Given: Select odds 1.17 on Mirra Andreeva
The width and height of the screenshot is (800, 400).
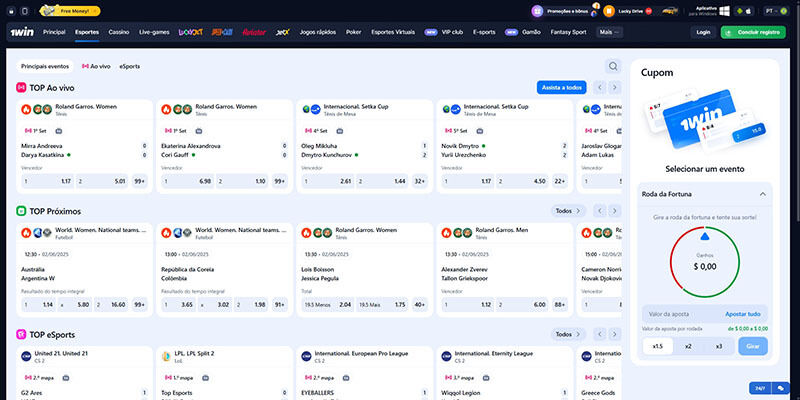Looking at the screenshot, I should click(x=47, y=182).
